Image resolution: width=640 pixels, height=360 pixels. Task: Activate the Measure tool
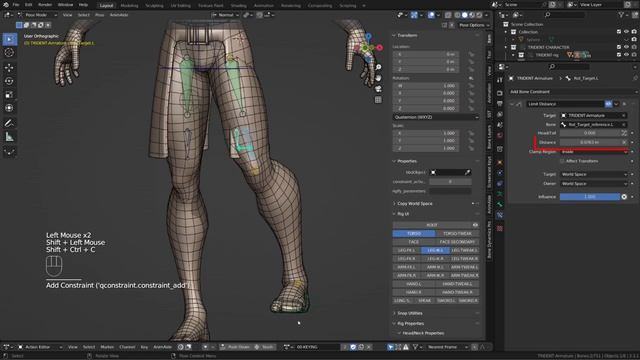pyautogui.click(x=9, y=137)
